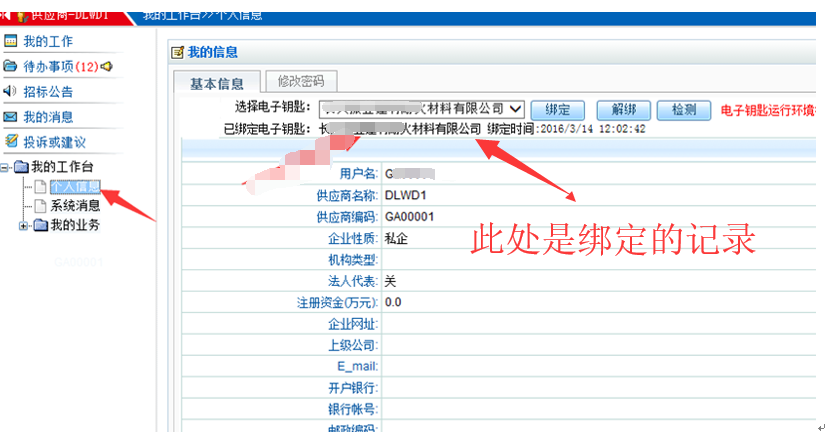This screenshot has width=826, height=445.
Task: Click the envelope icon for 我的消息
Action: point(11,117)
